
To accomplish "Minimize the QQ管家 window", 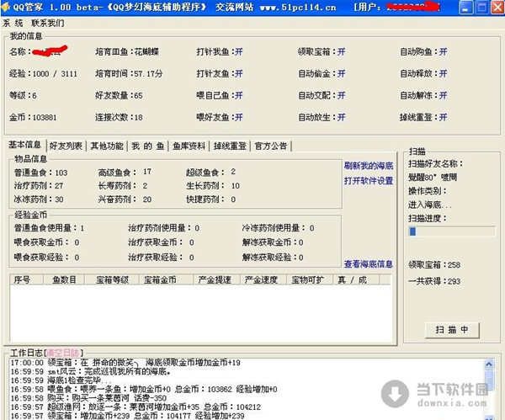I will pos(465,8).
